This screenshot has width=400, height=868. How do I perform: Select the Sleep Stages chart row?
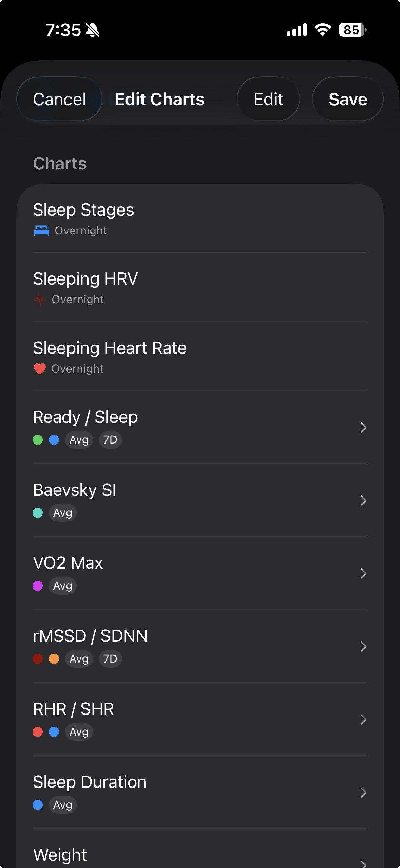pos(200,218)
